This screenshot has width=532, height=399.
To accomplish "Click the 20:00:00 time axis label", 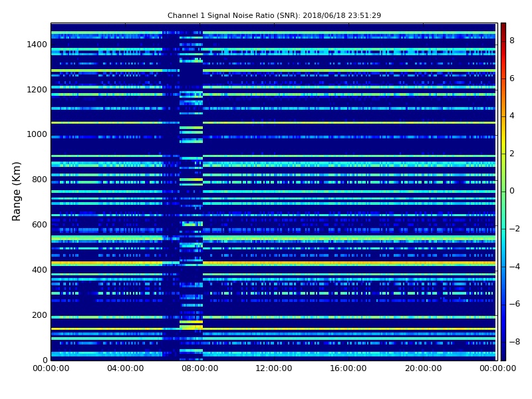I will coord(423,368).
